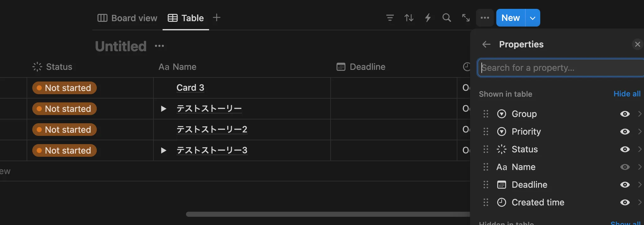Expand the テストストーリー3 row triangle

(x=164, y=150)
